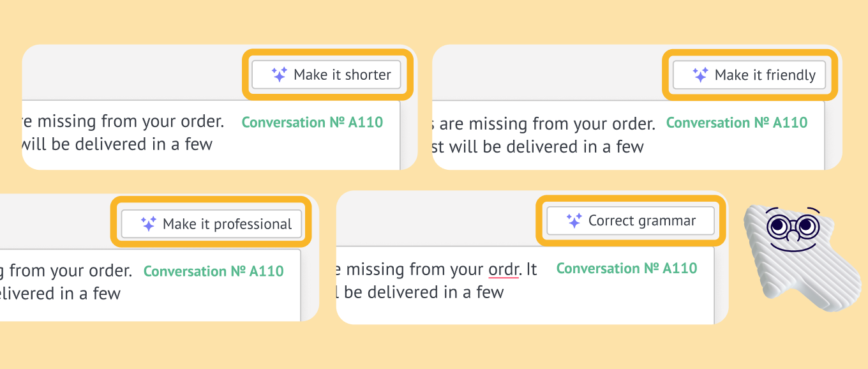Click the sparkle icon on Make it friendly
Screen dimensions: 868x369
(x=700, y=75)
